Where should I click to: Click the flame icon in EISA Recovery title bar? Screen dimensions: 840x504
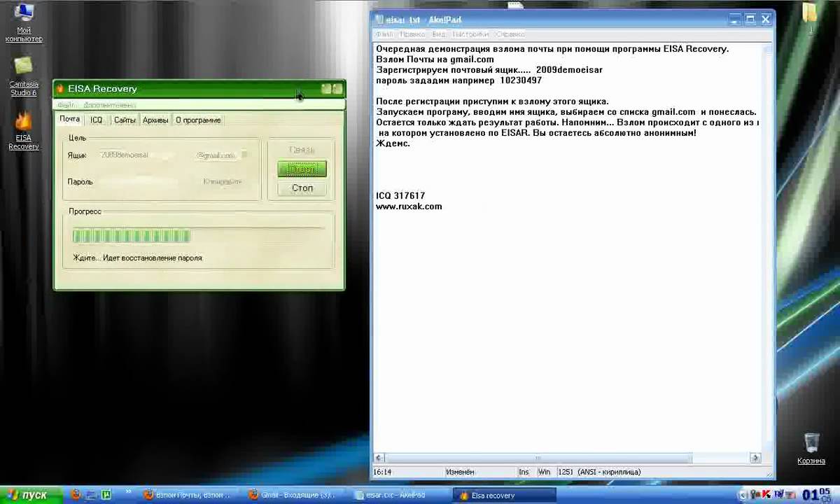tap(60, 89)
